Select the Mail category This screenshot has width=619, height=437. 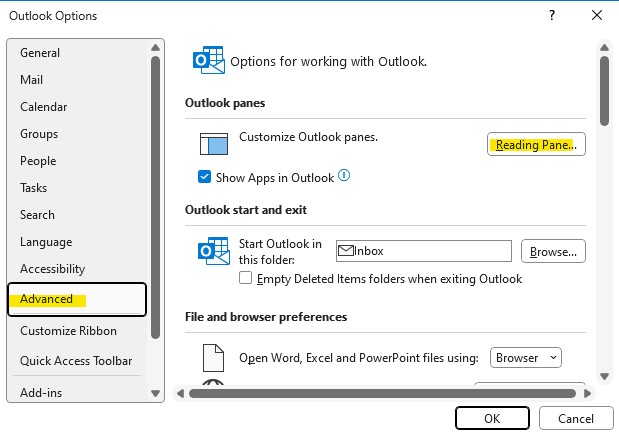(x=31, y=80)
